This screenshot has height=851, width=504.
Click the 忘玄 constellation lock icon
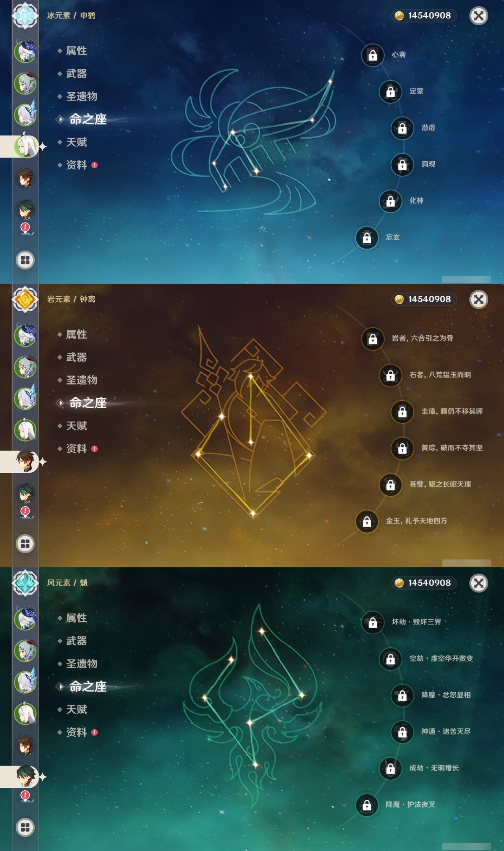pos(367,238)
